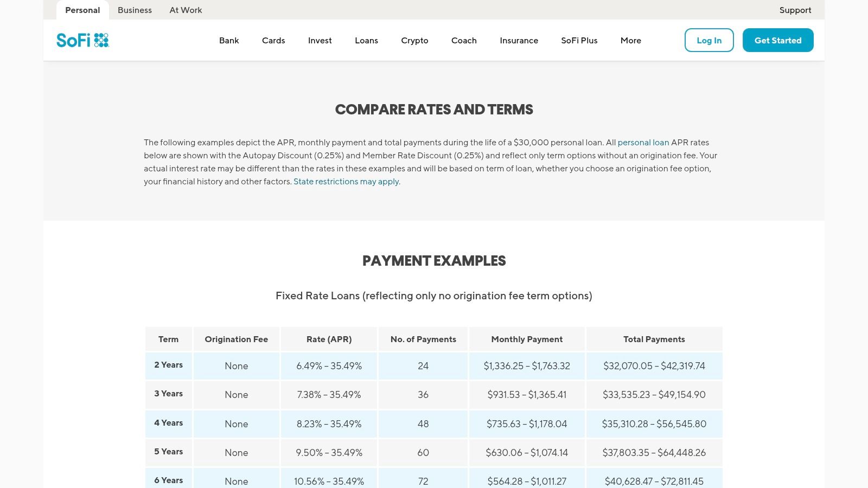Click the COMPARE RATES AND TERMS heading

click(434, 110)
